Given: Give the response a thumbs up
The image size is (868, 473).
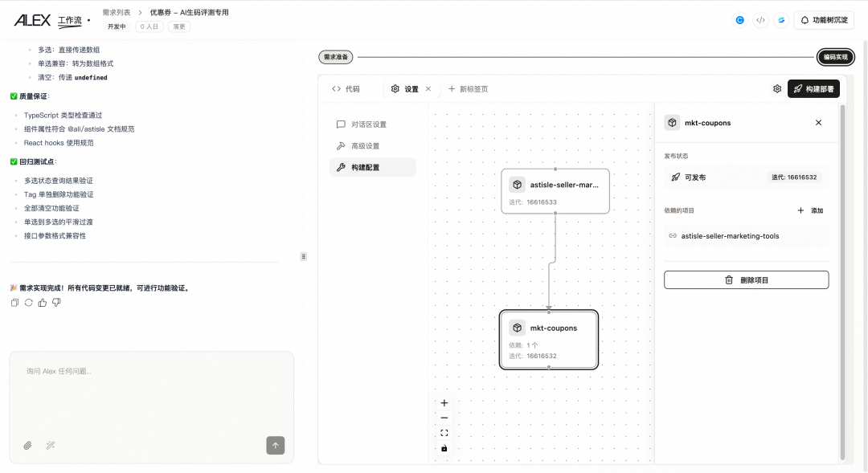Looking at the screenshot, I should 42,303.
